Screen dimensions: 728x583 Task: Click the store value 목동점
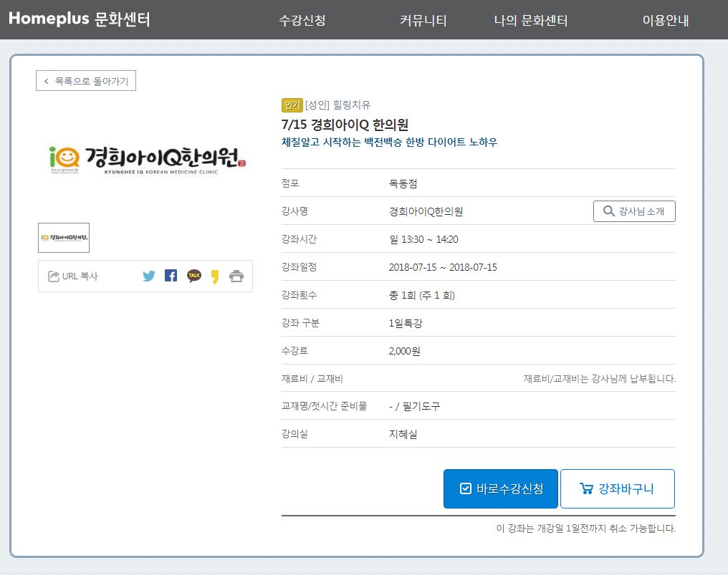[403, 184]
